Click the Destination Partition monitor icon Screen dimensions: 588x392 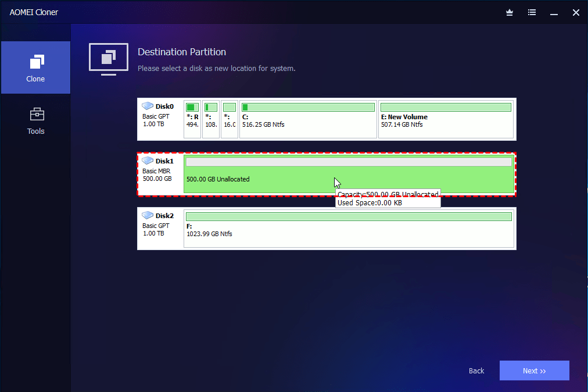(x=109, y=59)
